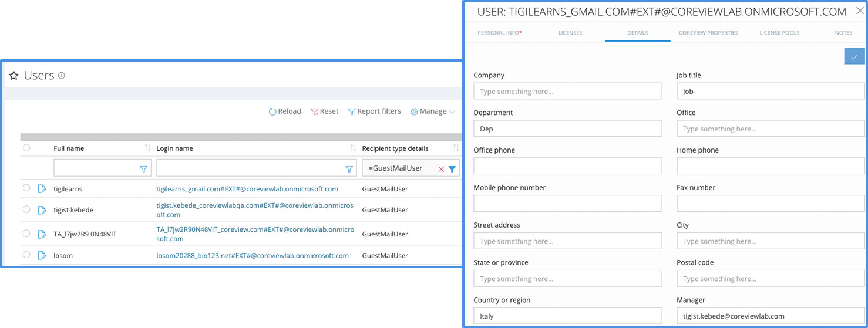The image size is (868, 328).
Task: Click the filter funnel in Login name column
Action: [x=349, y=168]
